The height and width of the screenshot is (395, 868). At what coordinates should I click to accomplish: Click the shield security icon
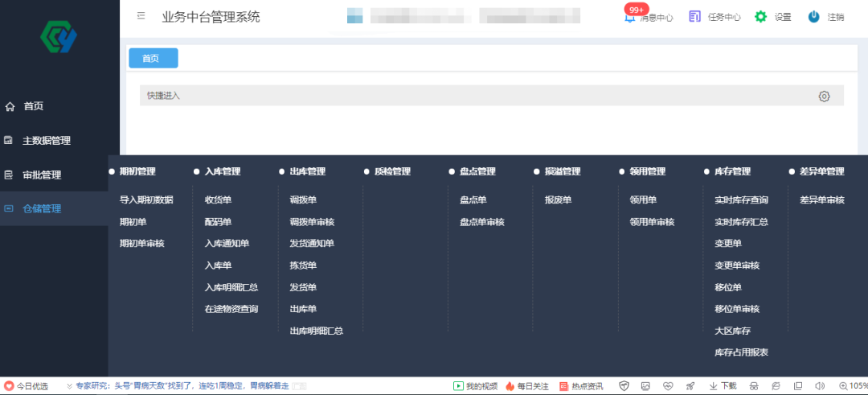(x=624, y=386)
